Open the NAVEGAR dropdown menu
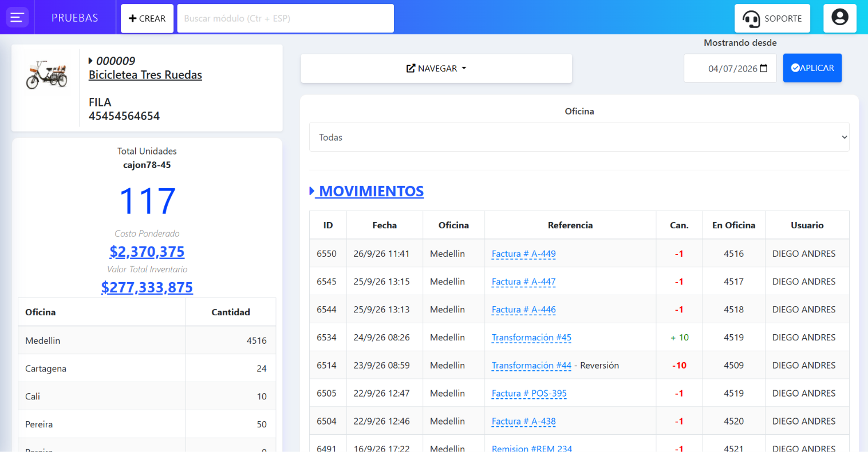 click(436, 69)
